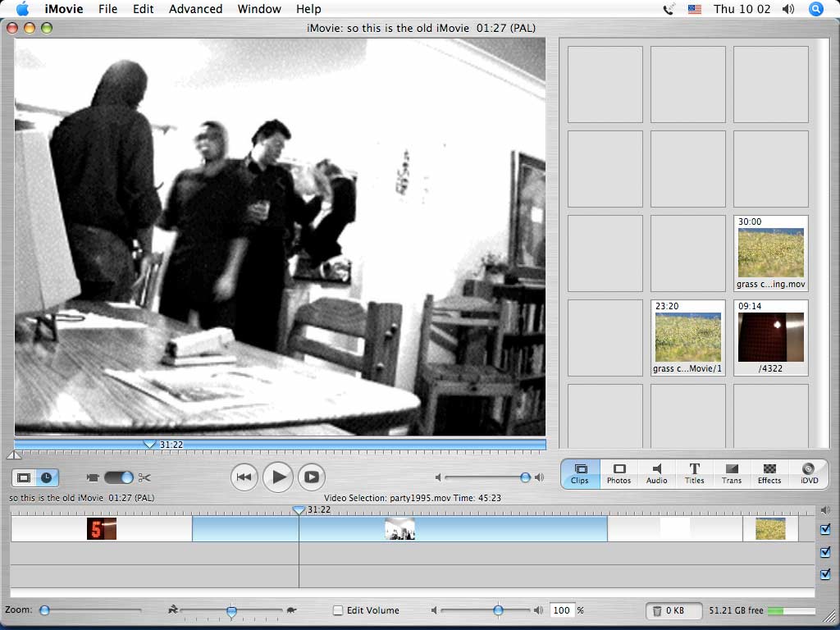Image resolution: width=840 pixels, height=630 pixels.
Task: Switch to timeline viewer clock icon
Action: coord(47,477)
